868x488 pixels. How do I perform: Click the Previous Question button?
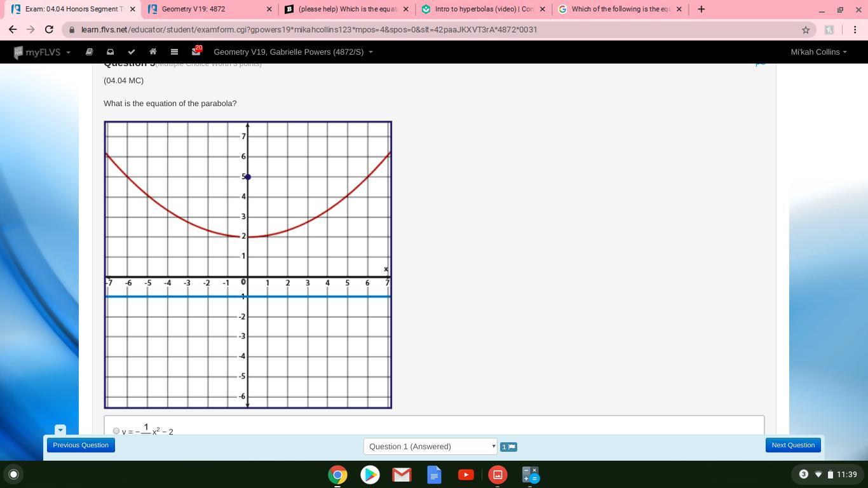coord(81,445)
